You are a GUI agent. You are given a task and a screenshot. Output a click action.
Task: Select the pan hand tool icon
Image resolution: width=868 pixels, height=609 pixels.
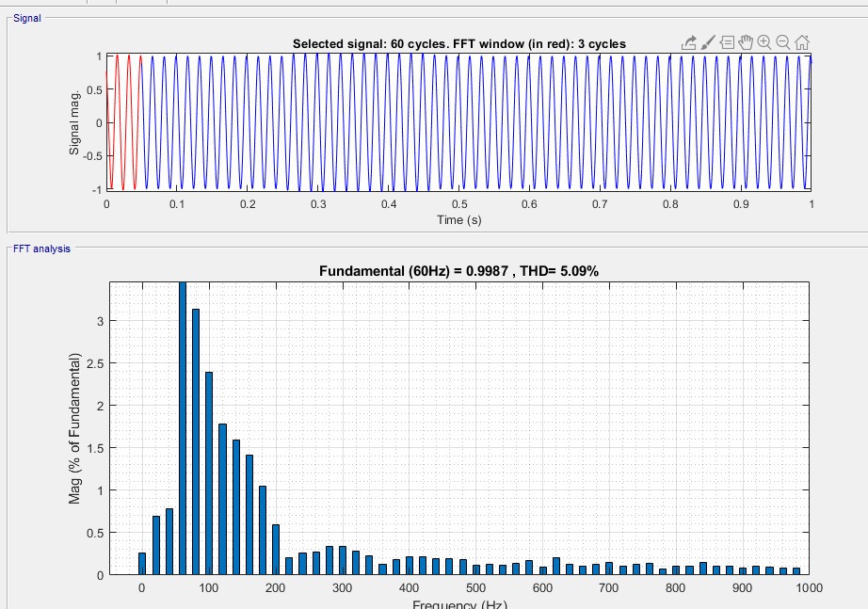pos(746,42)
